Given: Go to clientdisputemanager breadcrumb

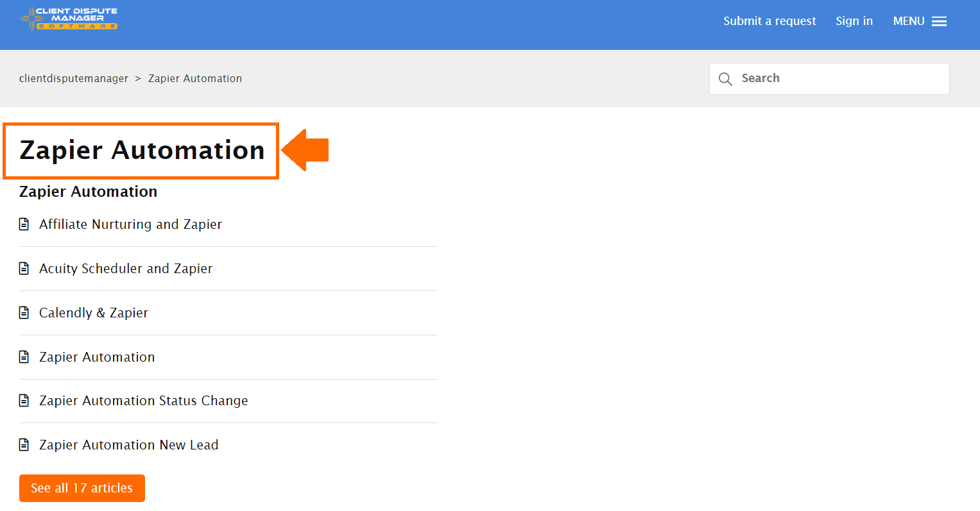Looking at the screenshot, I should (x=74, y=78).
